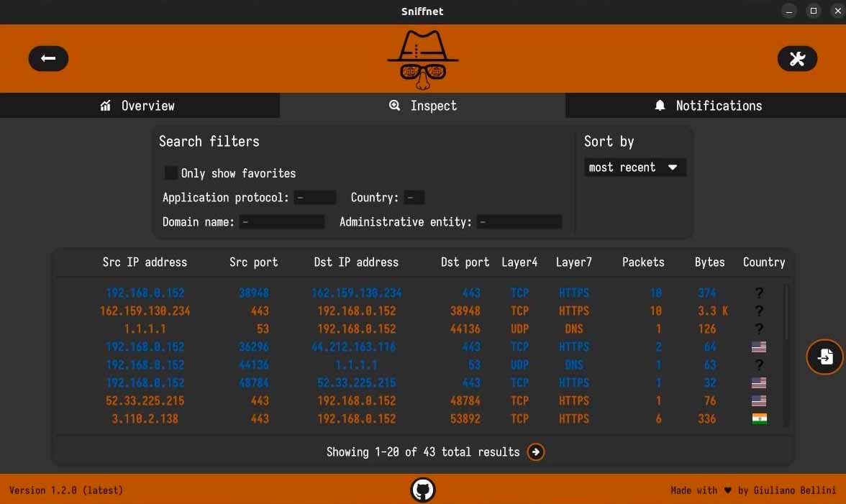This screenshot has width=846, height=504.
Task: Go to the next results page arrow
Action: point(535,452)
